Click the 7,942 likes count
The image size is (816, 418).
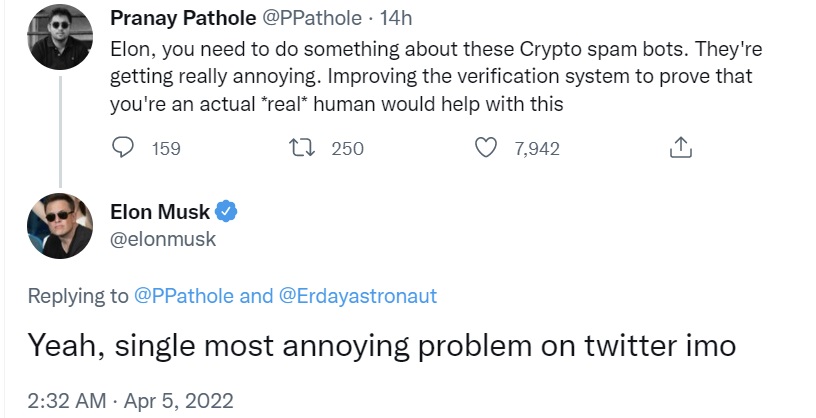click(x=536, y=149)
